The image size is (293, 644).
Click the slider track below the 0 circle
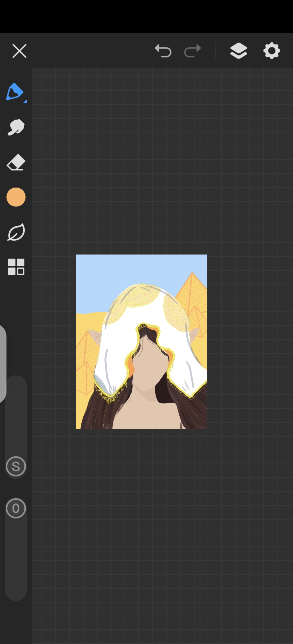point(16,558)
